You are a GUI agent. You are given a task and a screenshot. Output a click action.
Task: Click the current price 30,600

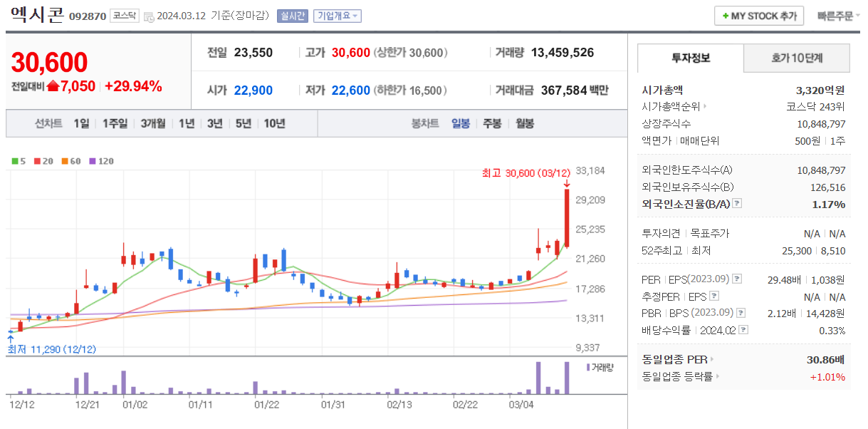[x=49, y=63]
